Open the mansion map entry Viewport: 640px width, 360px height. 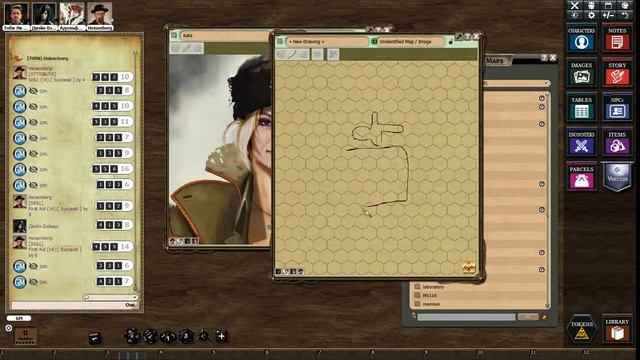click(x=431, y=304)
